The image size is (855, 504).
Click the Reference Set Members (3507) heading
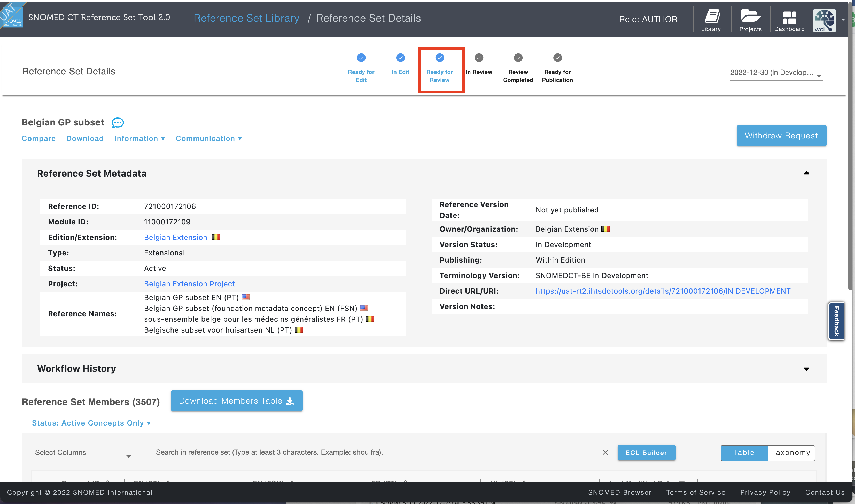click(x=91, y=402)
